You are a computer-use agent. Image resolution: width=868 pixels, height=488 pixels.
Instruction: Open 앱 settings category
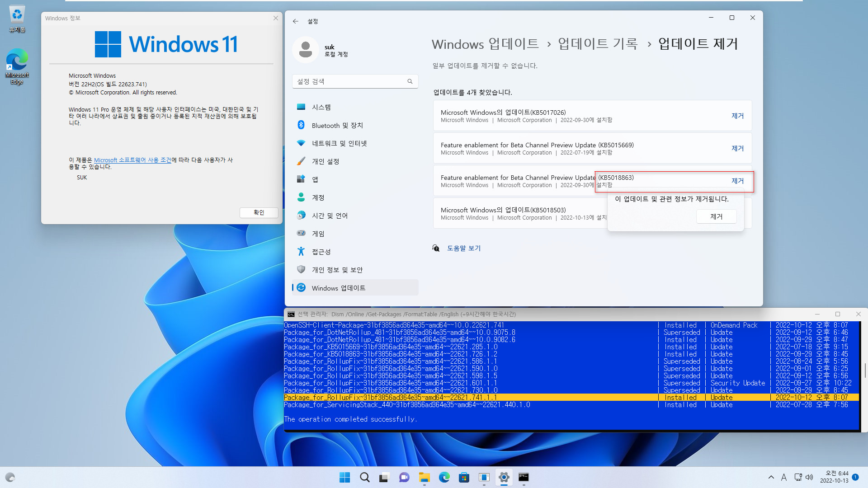[x=355, y=179]
